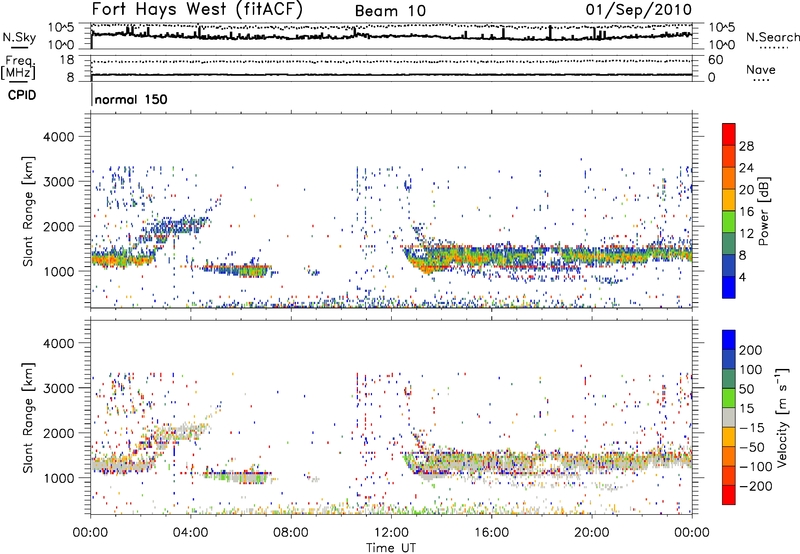Click the velocity panel 'Slant Range [km]' label
Screen dimensions: 800x554
28,418
